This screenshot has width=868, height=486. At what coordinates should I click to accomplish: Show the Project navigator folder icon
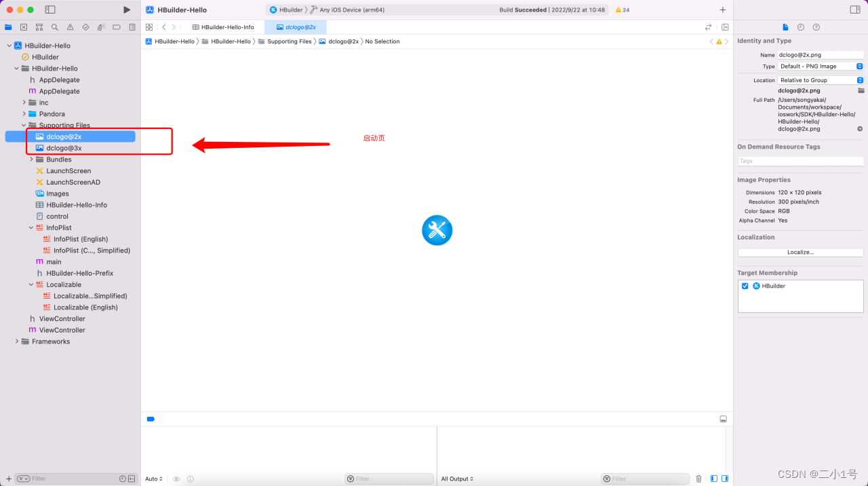pos(8,27)
